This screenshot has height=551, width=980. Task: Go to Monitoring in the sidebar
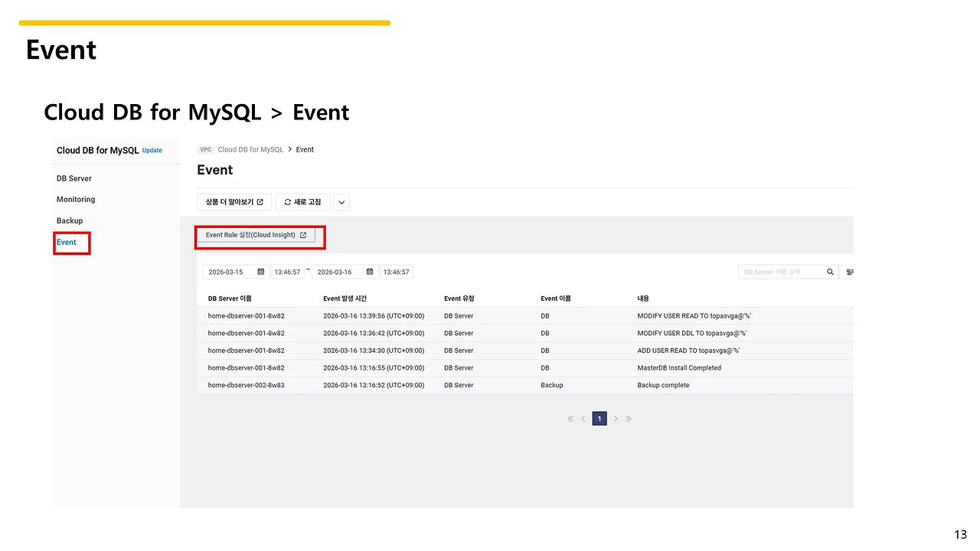pyautogui.click(x=76, y=200)
